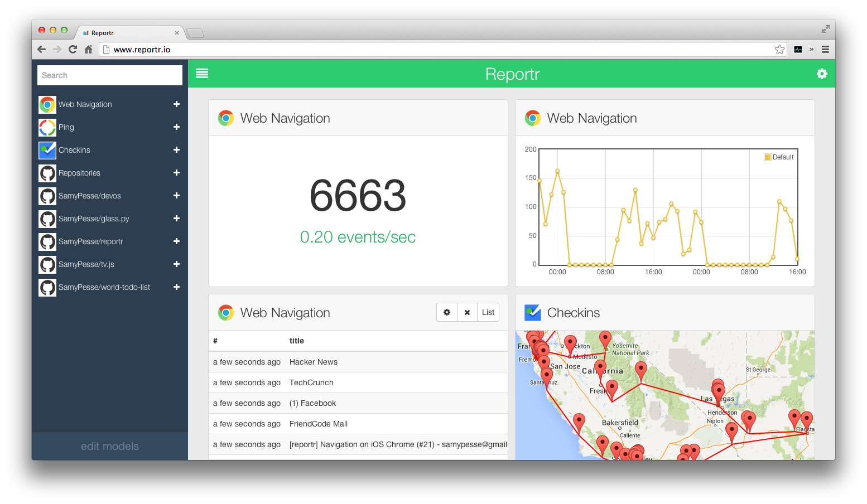The width and height of the screenshot is (867, 504).
Task: Click the SamyPesse/glass.py GitHub icon
Action: [47, 219]
